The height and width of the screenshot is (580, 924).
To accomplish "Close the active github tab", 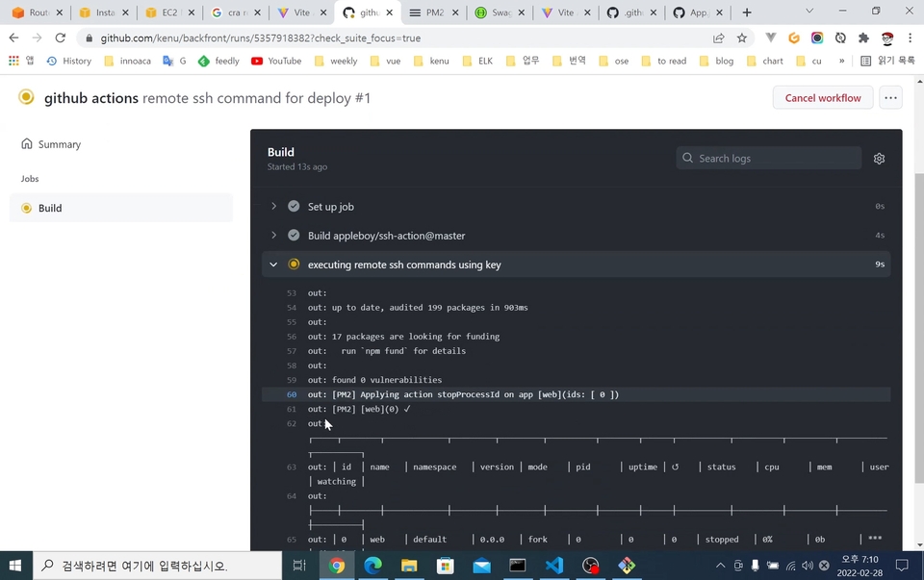I will (389, 13).
